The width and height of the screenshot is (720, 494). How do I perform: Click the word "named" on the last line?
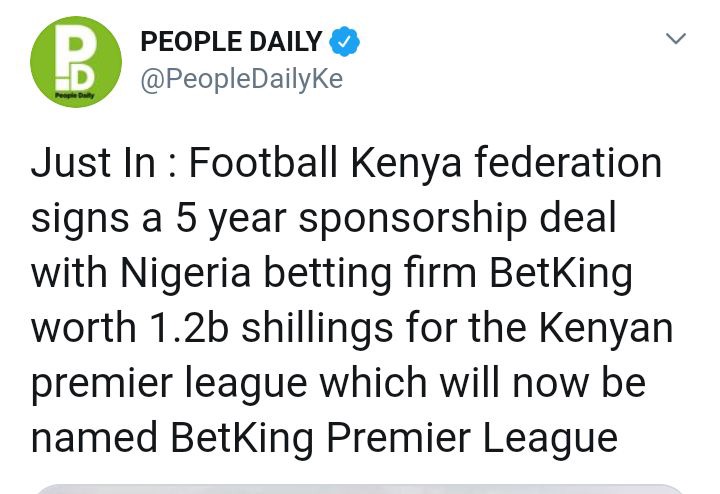(94, 438)
